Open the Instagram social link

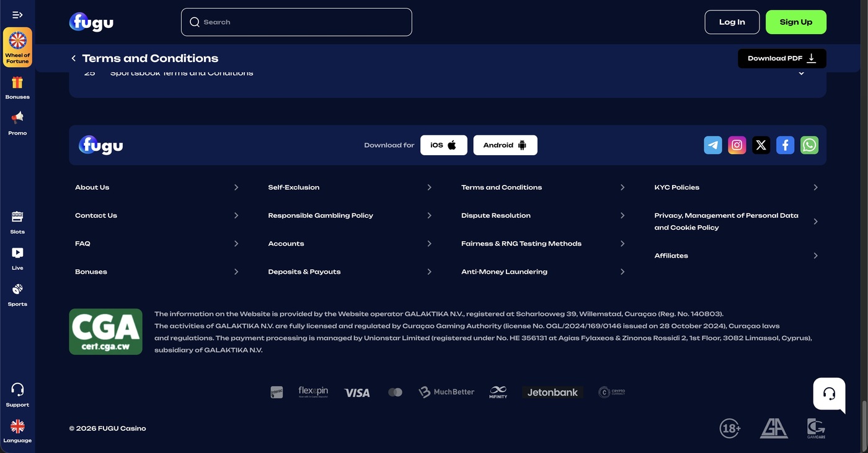[737, 145]
